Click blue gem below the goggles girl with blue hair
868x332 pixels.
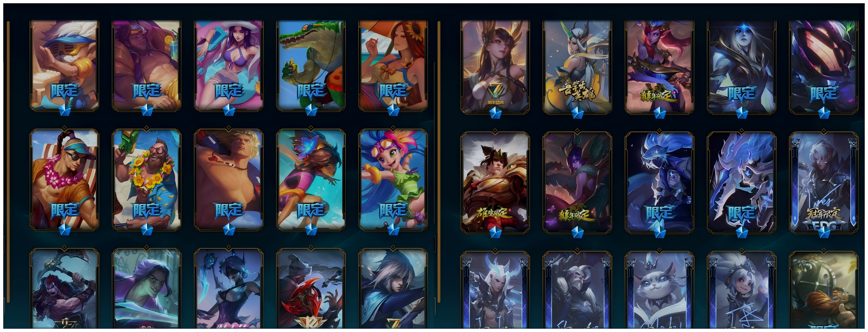(393, 229)
